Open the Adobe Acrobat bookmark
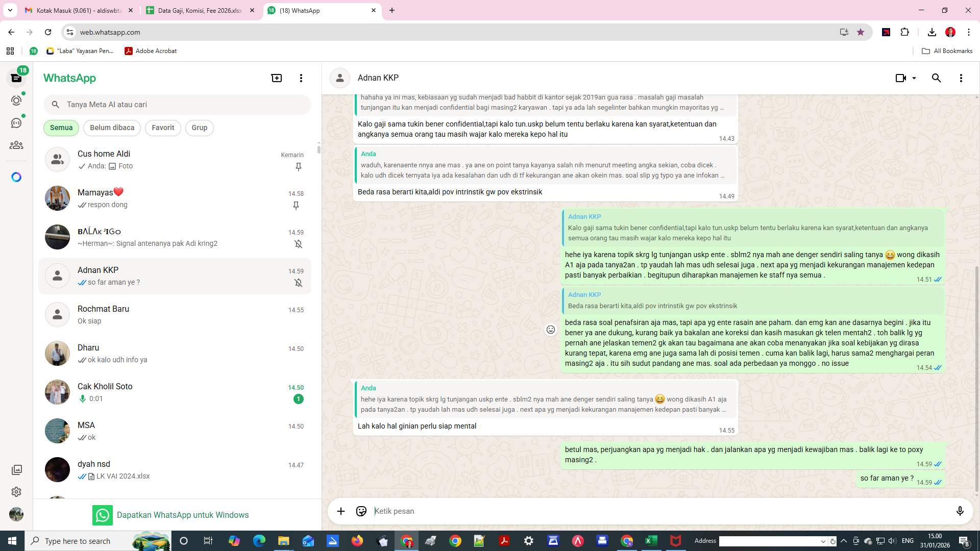The image size is (980, 551). (x=151, y=51)
